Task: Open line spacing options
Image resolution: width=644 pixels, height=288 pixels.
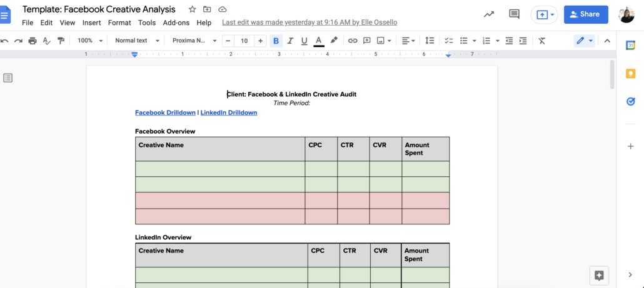Action: tap(430, 41)
